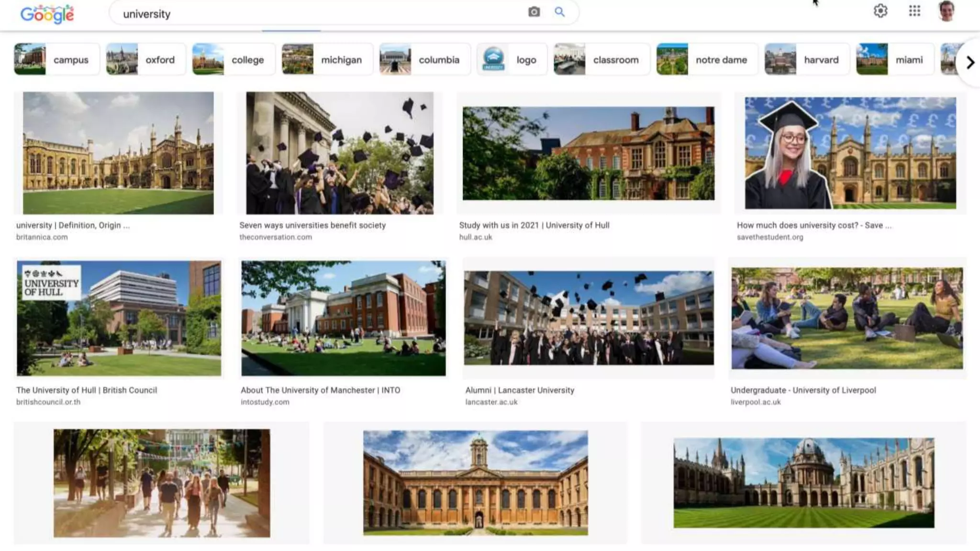
Task: Select the logo suggestion chip
Action: (x=512, y=59)
